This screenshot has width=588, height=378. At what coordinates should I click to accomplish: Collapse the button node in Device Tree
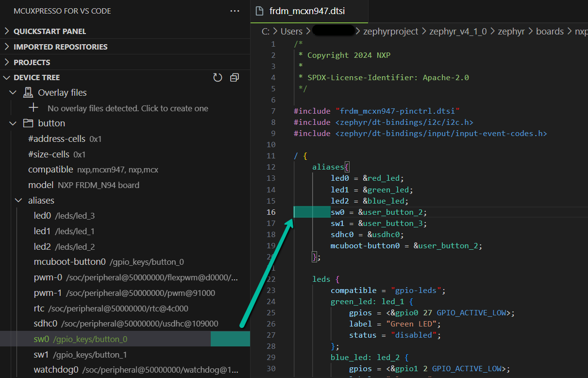coord(13,123)
